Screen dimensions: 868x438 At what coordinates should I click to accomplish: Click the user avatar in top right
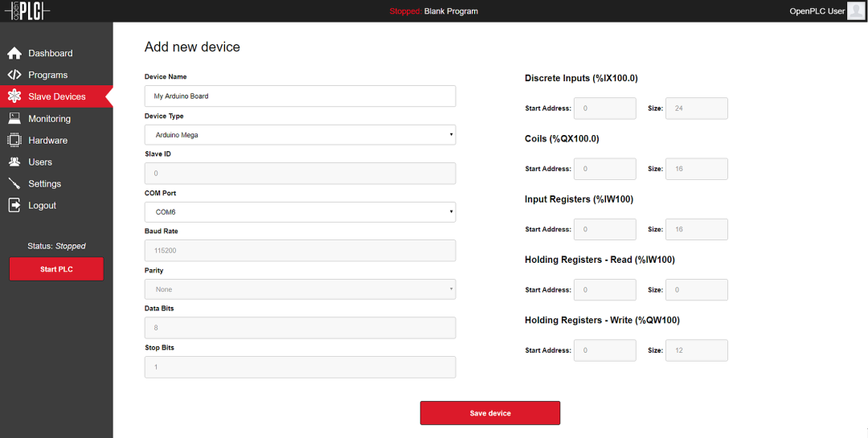[x=856, y=10]
